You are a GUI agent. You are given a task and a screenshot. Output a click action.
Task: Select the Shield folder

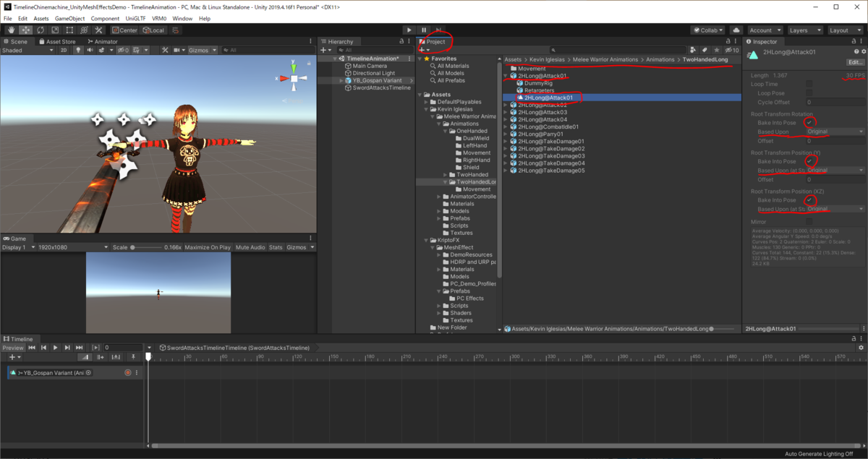click(x=471, y=168)
